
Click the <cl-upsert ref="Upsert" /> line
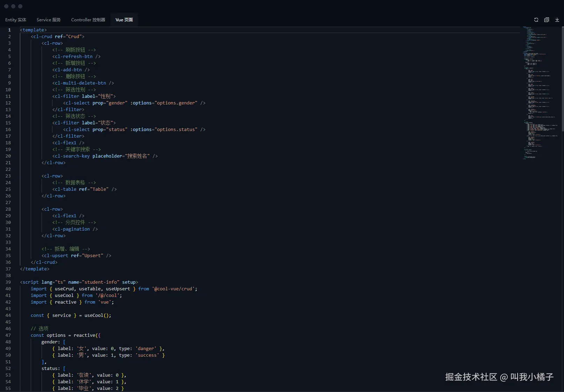point(77,256)
